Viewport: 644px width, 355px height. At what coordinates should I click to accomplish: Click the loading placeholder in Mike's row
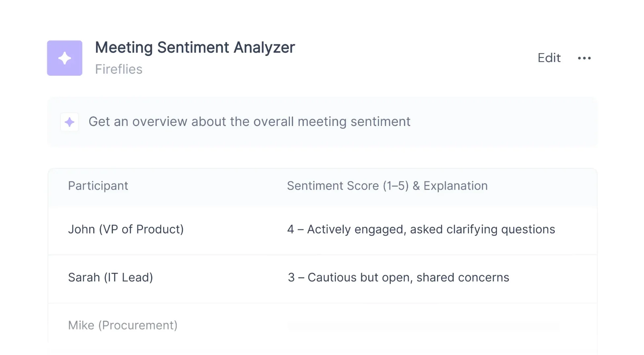coord(423,325)
